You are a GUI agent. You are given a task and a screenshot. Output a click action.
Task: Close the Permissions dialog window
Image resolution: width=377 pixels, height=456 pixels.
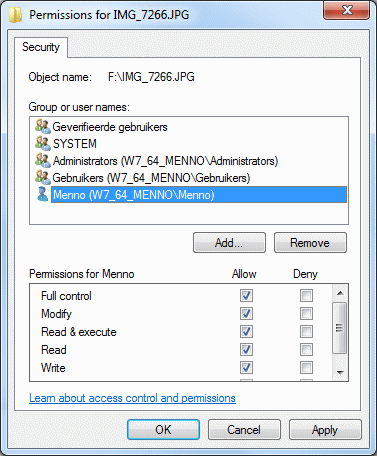pyautogui.click(x=347, y=10)
